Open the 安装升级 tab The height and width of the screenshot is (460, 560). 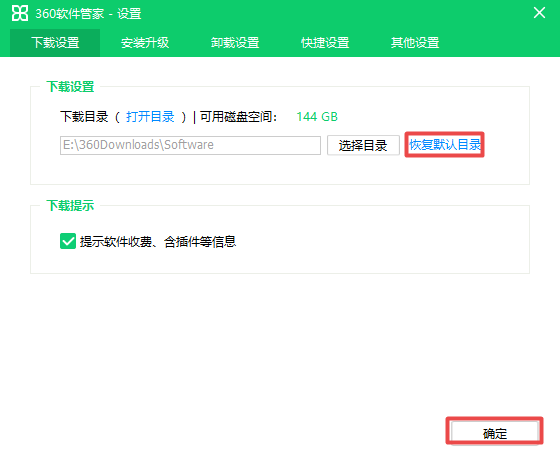(x=145, y=42)
